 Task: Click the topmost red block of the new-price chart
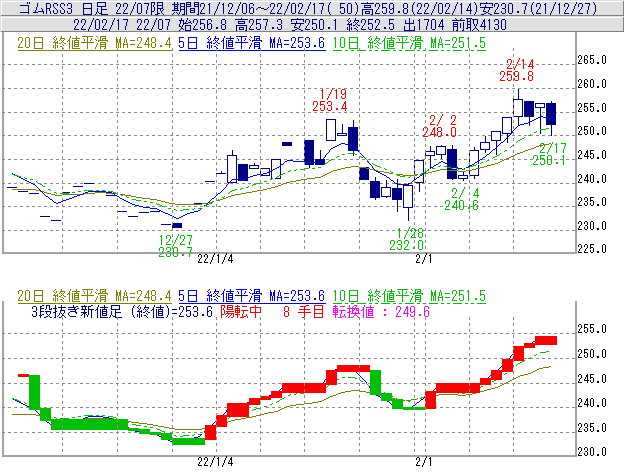tap(546, 341)
